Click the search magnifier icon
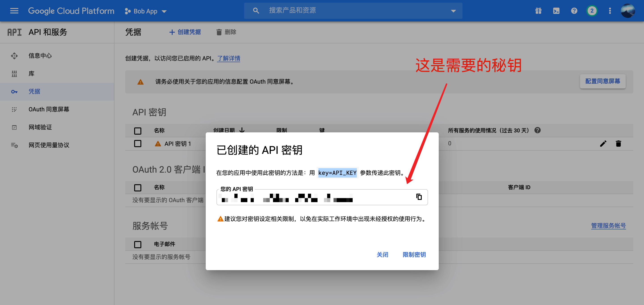This screenshot has height=305, width=644. point(256,11)
